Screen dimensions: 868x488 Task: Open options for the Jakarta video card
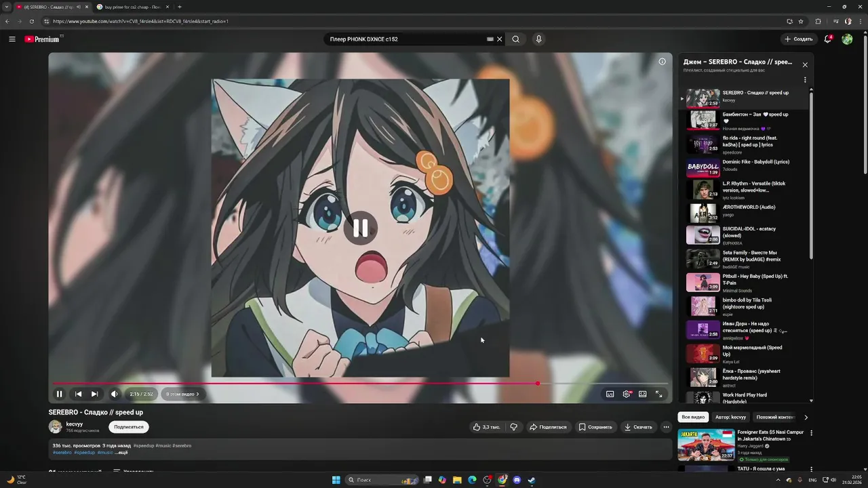(x=811, y=433)
